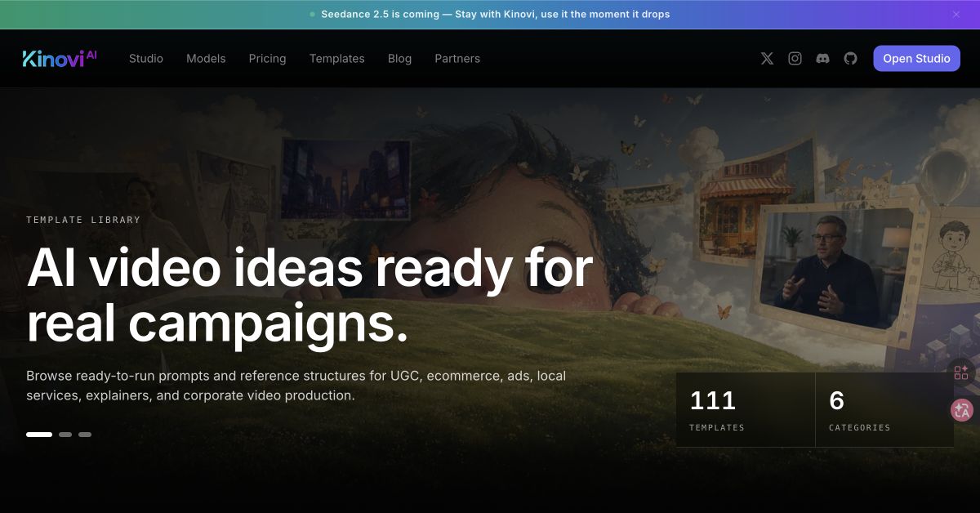Click the 111 Templates stat card

coord(746,410)
